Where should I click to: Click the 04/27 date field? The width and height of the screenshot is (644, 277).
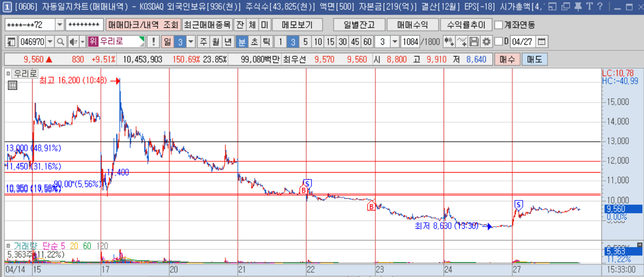tap(523, 42)
